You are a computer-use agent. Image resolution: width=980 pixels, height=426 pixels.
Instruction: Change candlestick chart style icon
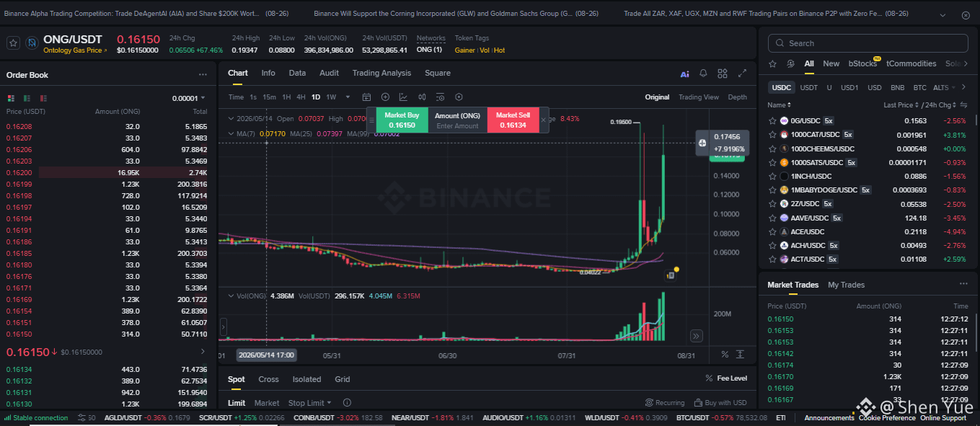click(x=422, y=97)
